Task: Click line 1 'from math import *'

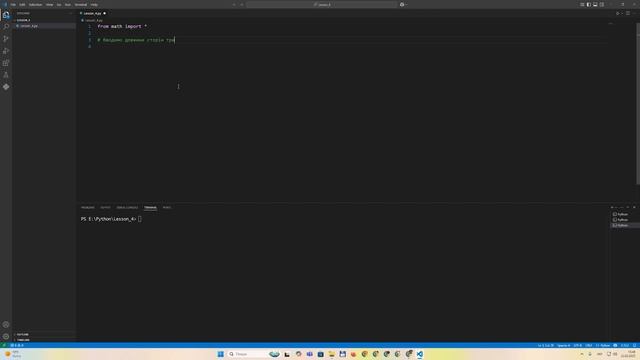Action: pyautogui.click(x=122, y=26)
